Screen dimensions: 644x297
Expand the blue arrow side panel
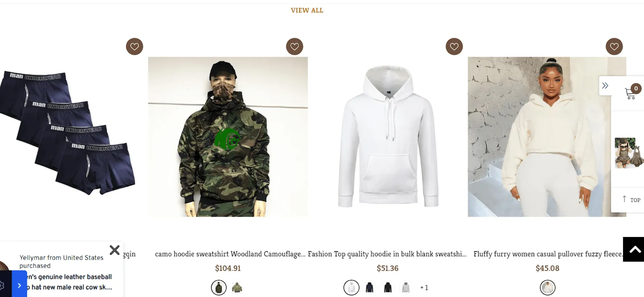click(19, 285)
